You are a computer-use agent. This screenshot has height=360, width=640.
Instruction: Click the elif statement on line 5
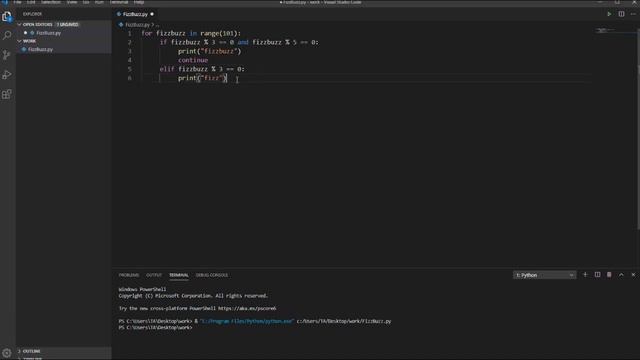click(x=202, y=69)
